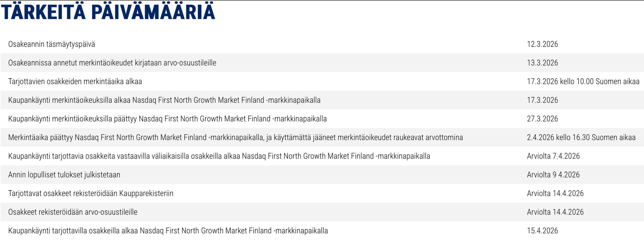The height and width of the screenshot is (242, 644).
Task: Click the 'Merkintäaika päättyy Nasdaq' row text
Action: [235, 137]
